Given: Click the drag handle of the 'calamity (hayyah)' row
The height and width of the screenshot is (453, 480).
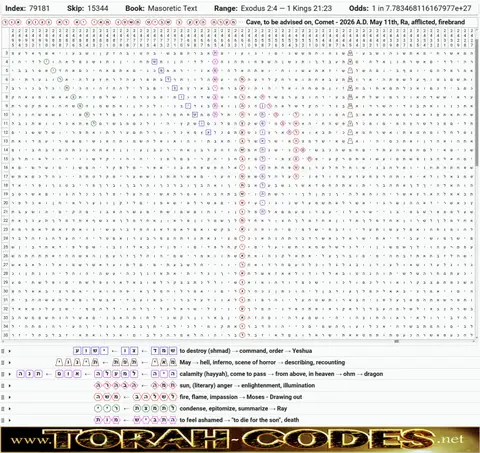Looking at the screenshot, I should (x=3, y=374).
